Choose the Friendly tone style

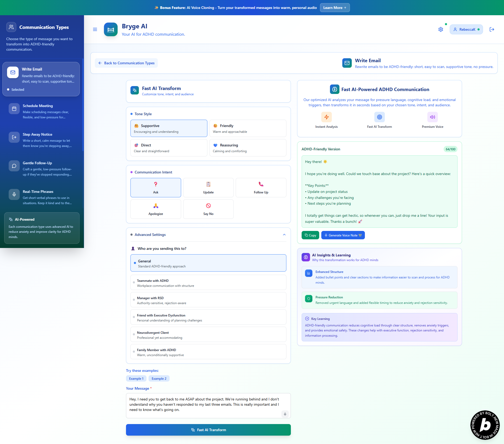coord(248,128)
